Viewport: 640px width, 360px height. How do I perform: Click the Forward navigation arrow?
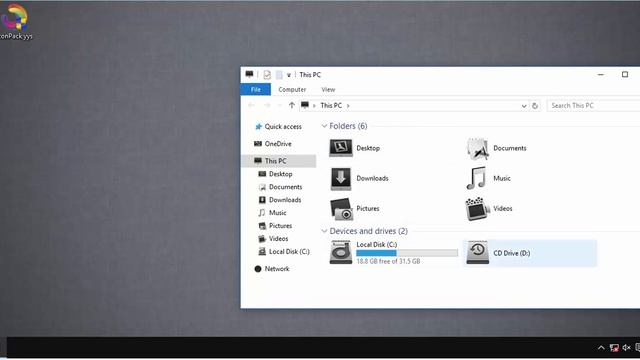267,105
